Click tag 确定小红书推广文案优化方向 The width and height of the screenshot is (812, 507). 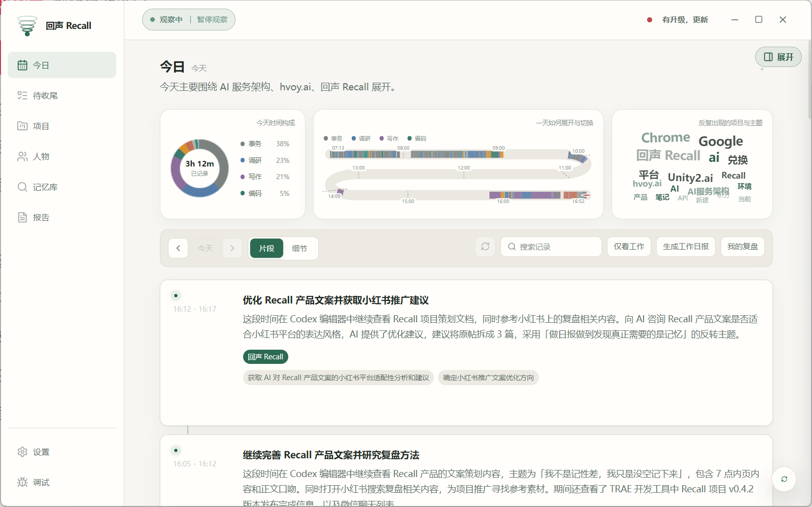click(488, 378)
